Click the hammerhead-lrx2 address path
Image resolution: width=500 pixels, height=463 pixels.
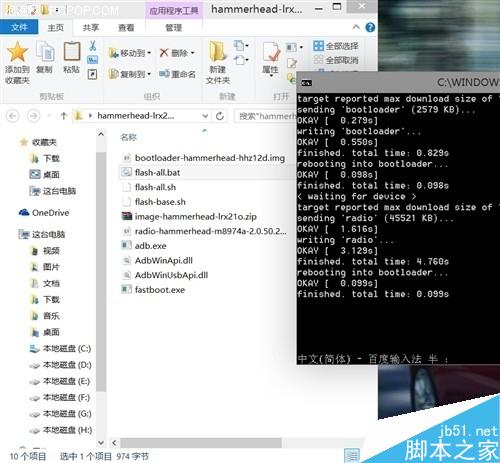[x=135, y=116]
